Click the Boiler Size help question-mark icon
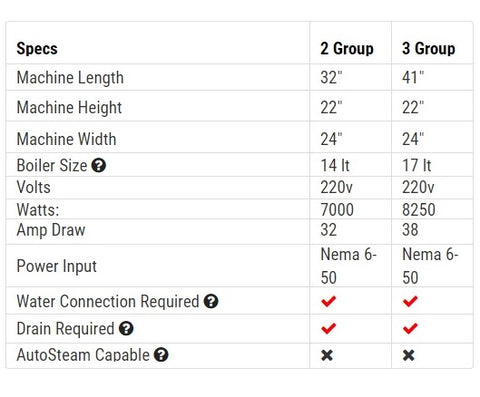The image size is (480, 397). point(99,165)
